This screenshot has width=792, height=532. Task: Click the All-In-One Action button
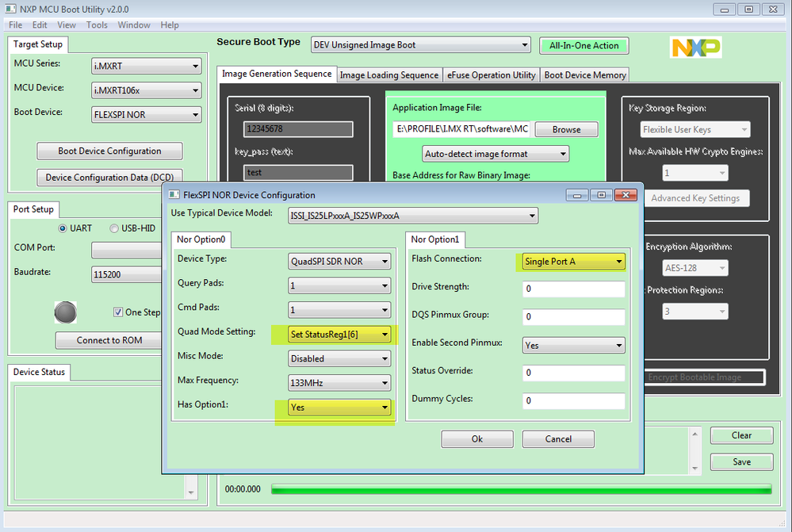click(x=584, y=45)
